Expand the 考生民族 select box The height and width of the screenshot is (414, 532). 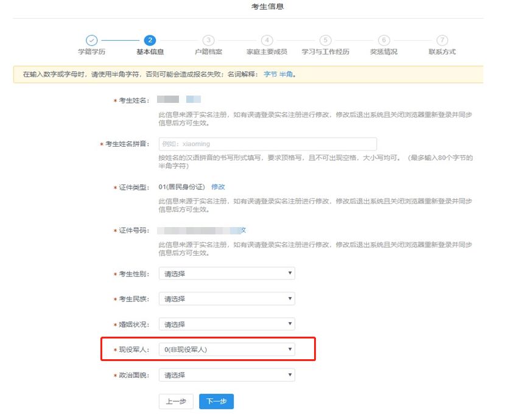pyautogui.click(x=226, y=299)
